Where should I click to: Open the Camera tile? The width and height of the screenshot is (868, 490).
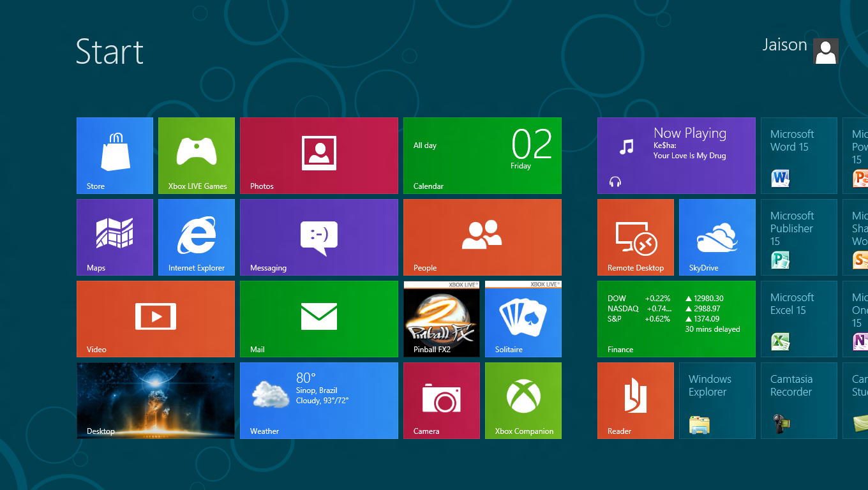(442, 401)
